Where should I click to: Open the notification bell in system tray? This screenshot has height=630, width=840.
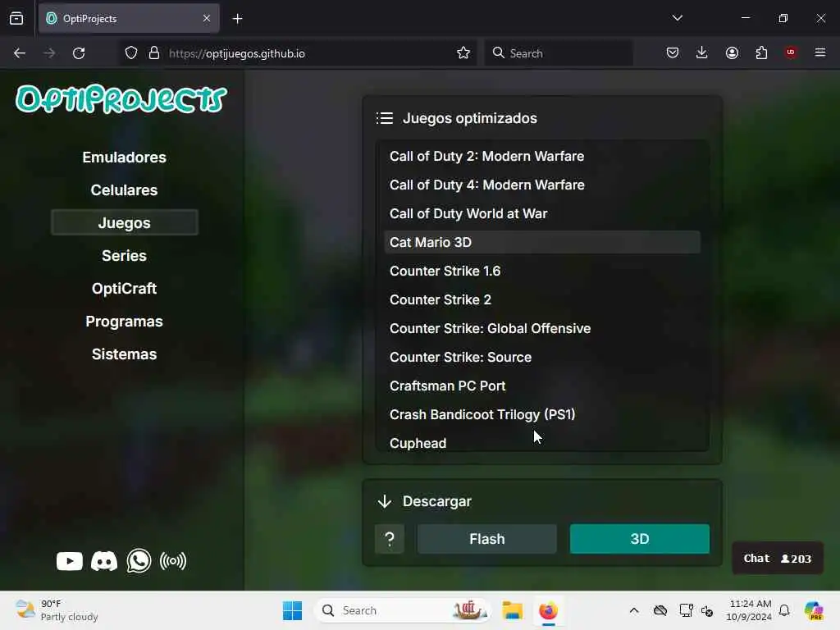[x=784, y=610]
